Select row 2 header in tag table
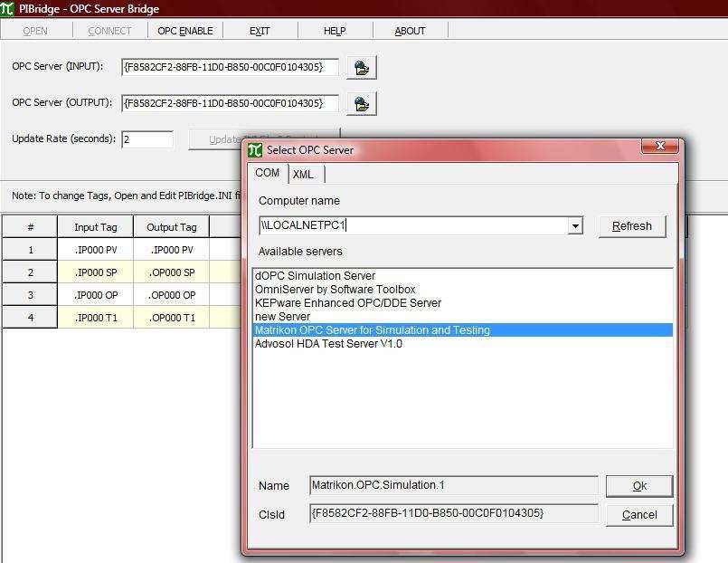 tap(30, 272)
